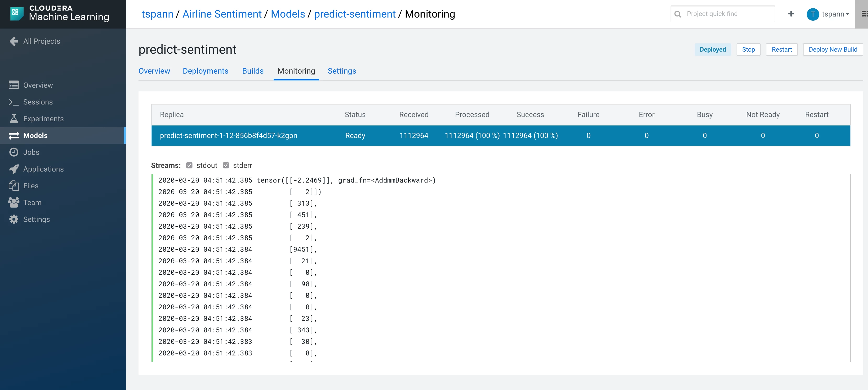Open the apps grid icon top right
This screenshot has width=868, height=390.
click(864, 14)
